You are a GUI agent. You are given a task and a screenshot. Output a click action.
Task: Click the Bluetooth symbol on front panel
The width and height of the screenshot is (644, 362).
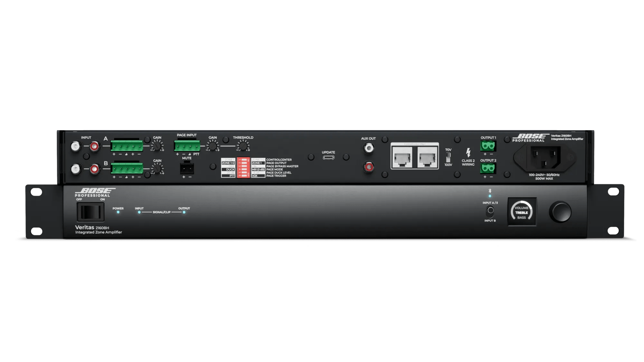coord(490,191)
